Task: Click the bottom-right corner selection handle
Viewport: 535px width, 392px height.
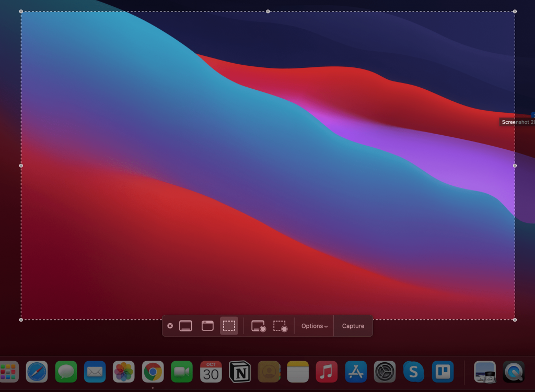Action: point(515,320)
